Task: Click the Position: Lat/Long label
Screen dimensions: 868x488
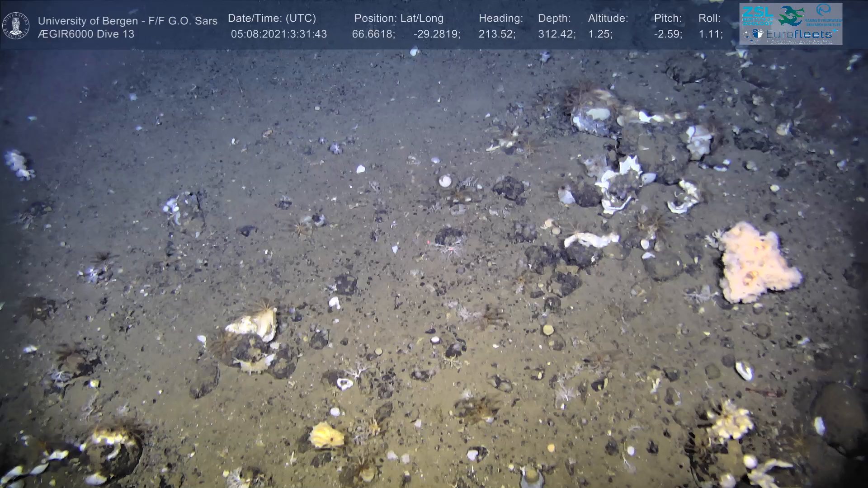Action: pyautogui.click(x=399, y=19)
